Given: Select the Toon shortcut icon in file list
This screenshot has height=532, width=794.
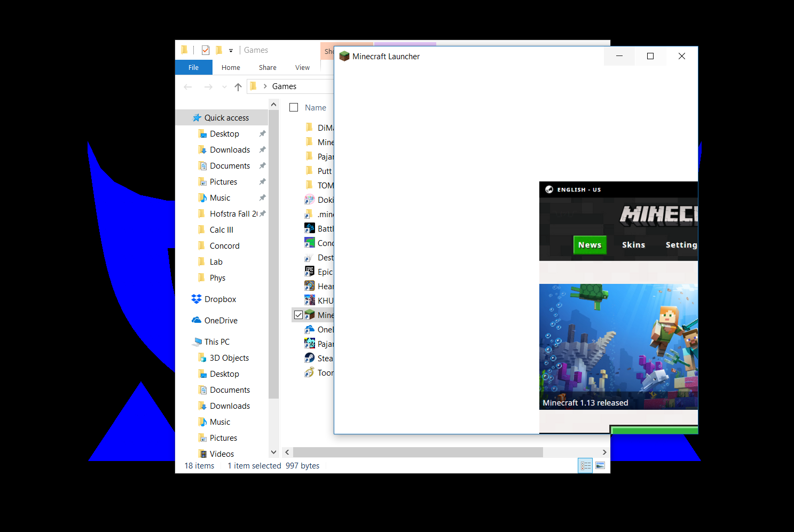Looking at the screenshot, I should tap(310, 372).
